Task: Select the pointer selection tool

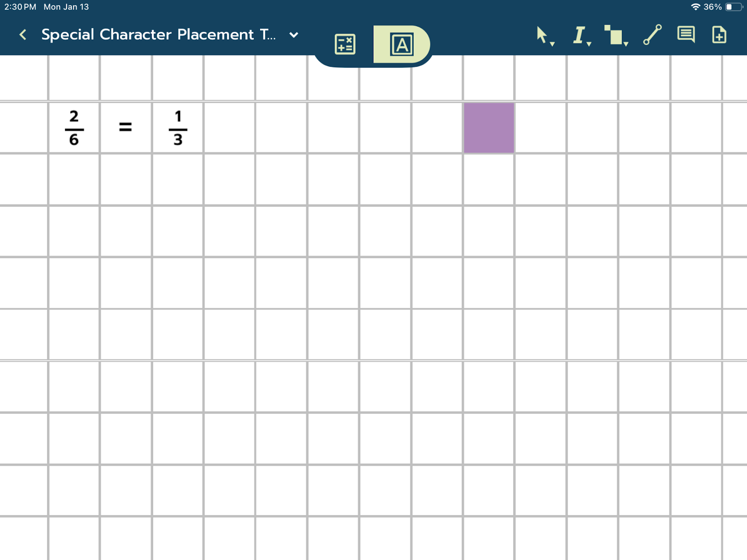Action: coord(543,35)
